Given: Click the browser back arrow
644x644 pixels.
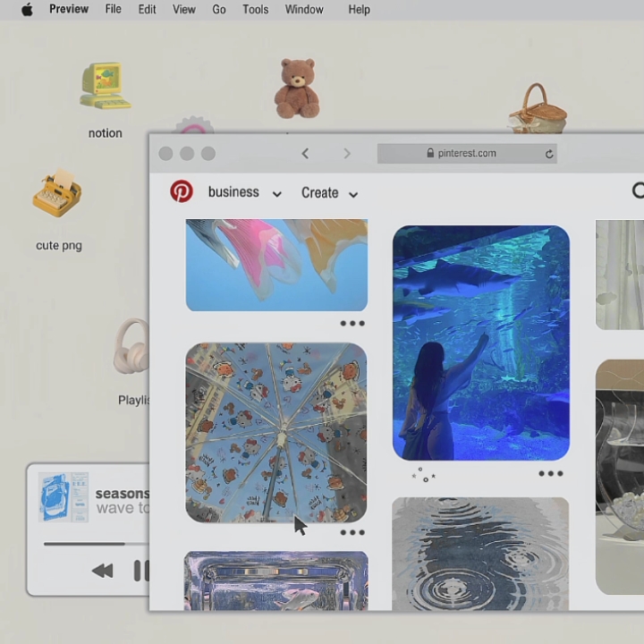Looking at the screenshot, I should 305,154.
